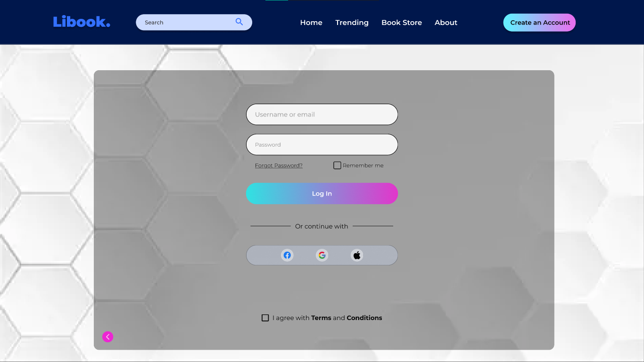
Task: Click the Libook logo
Action: [82, 22]
